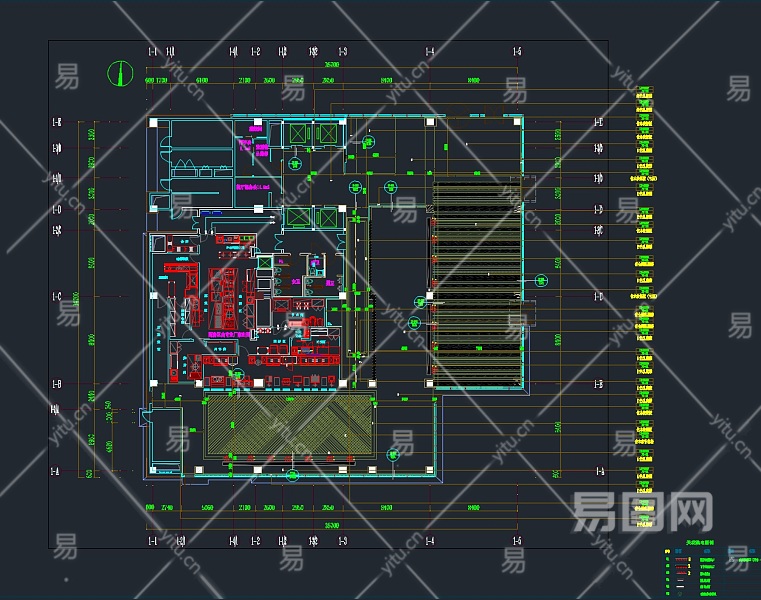Select grid axis label 1-3 above the plan

coord(343,51)
